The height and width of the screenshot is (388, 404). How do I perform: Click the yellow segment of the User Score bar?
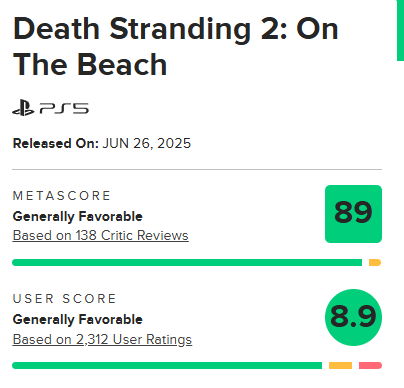point(340,365)
